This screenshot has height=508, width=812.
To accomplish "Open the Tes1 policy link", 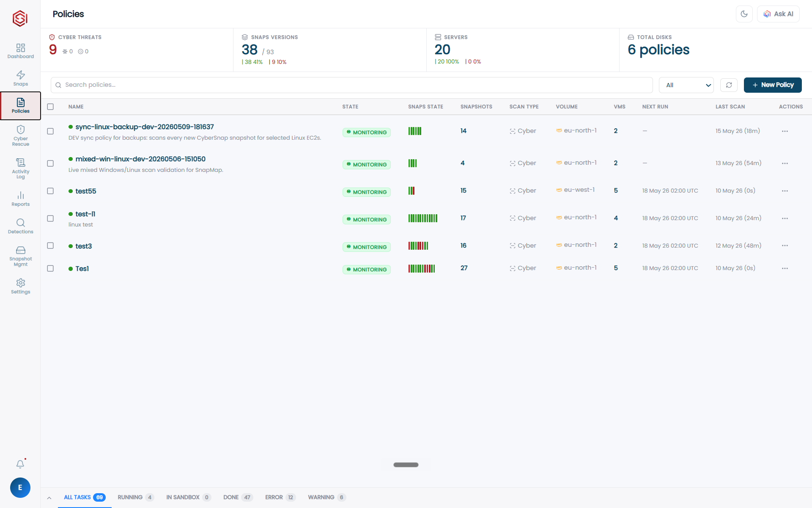I will 82,269.
